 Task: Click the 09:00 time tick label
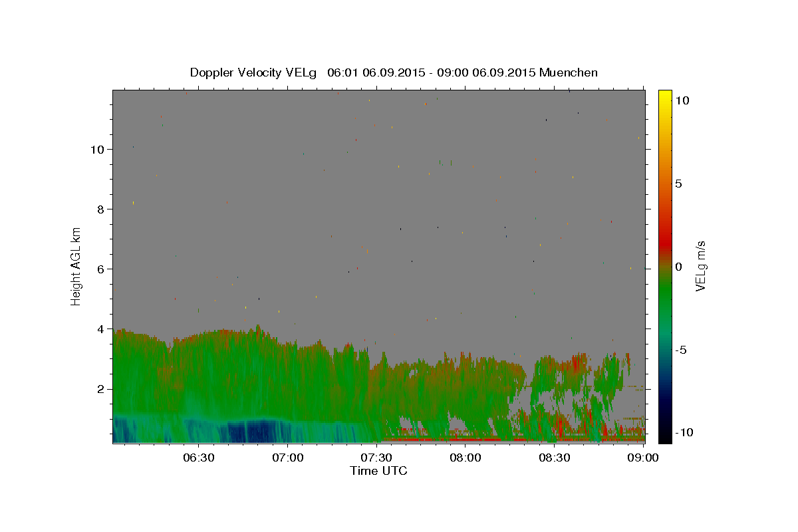643,458
